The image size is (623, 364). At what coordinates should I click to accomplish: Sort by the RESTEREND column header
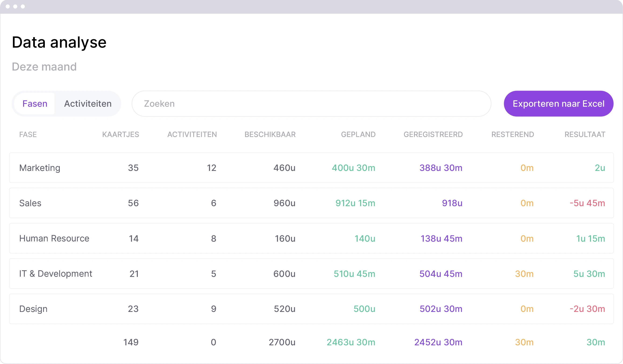pos(513,134)
